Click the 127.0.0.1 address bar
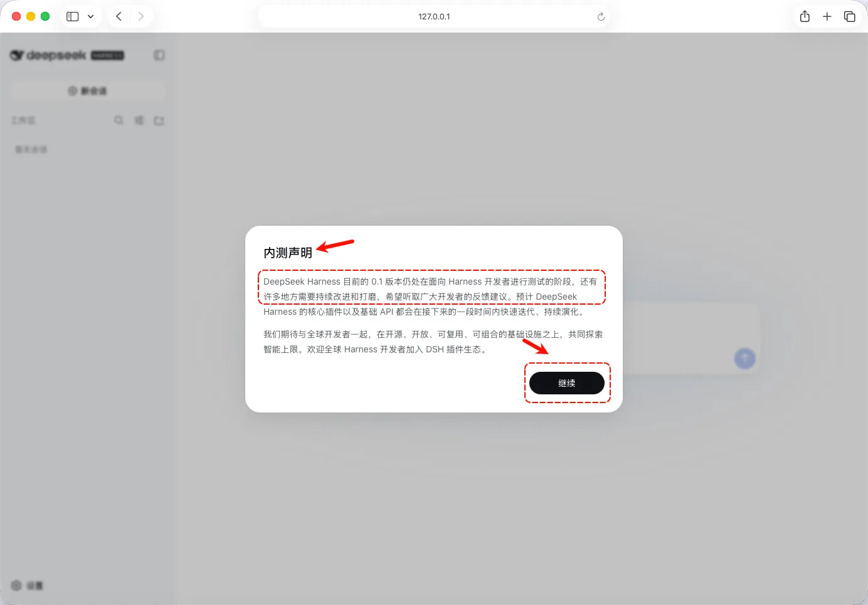This screenshot has height=605, width=868. tap(434, 16)
